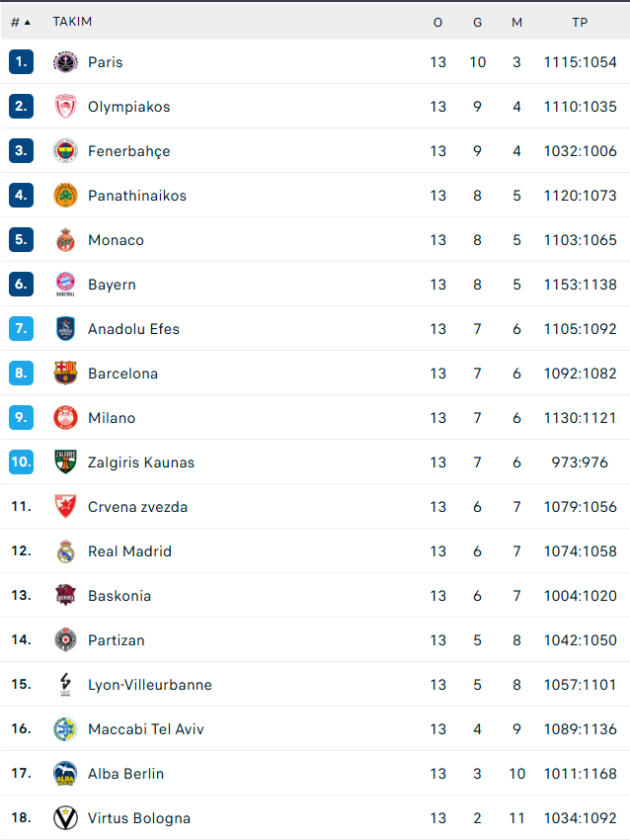Click the Fenerbahçe club crest
Viewport: 630px width, 840px height.
[65, 151]
